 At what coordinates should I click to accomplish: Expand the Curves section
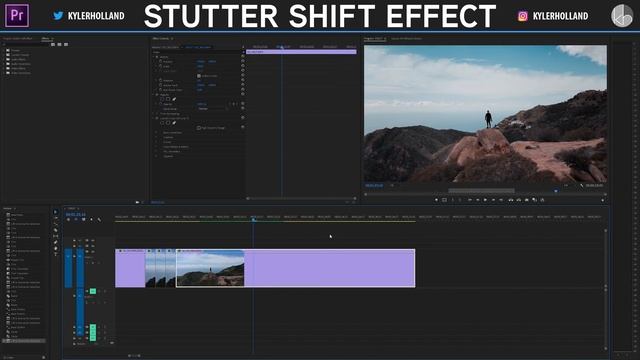click(x=157, y=142)
